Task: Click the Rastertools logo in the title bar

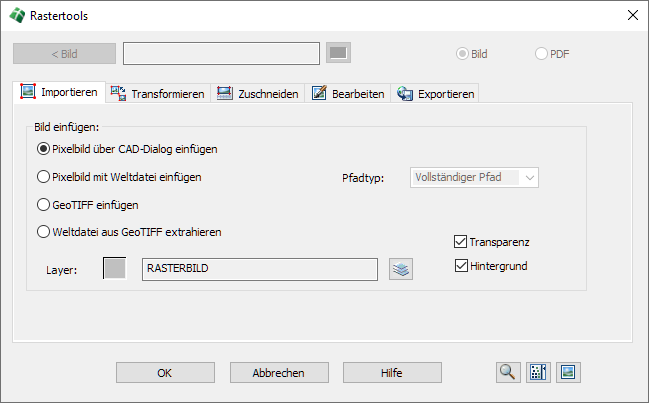Action: [17, 15]
